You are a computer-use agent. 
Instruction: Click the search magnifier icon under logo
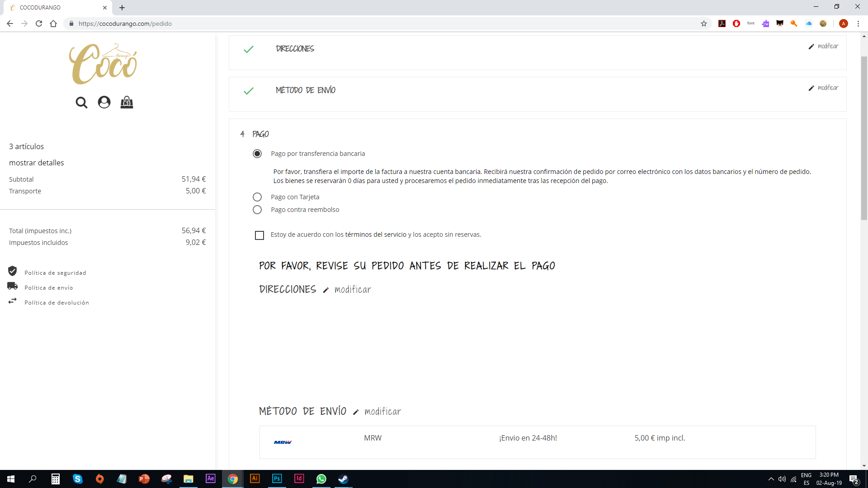pos(81,103)
